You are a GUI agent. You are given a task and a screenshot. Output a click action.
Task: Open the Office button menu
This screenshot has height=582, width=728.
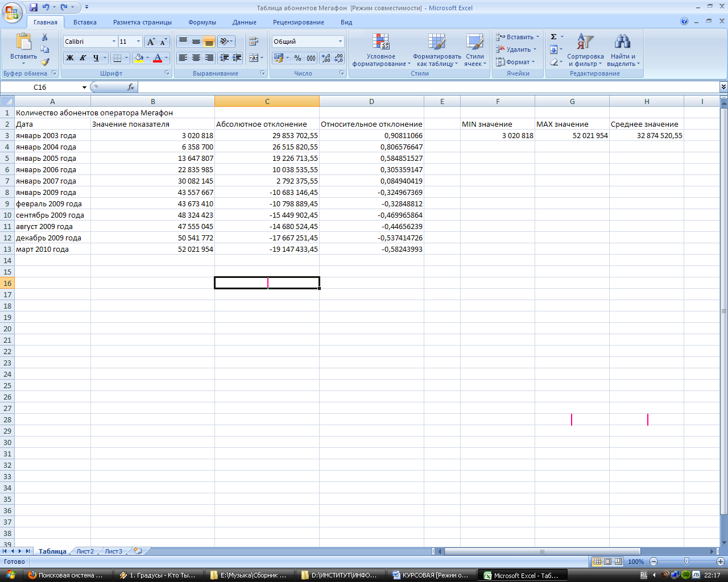pyautogui.click(x=11, y=11)
